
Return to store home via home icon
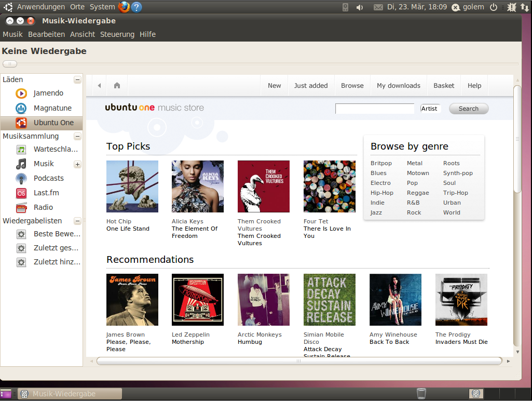[116, 85]
